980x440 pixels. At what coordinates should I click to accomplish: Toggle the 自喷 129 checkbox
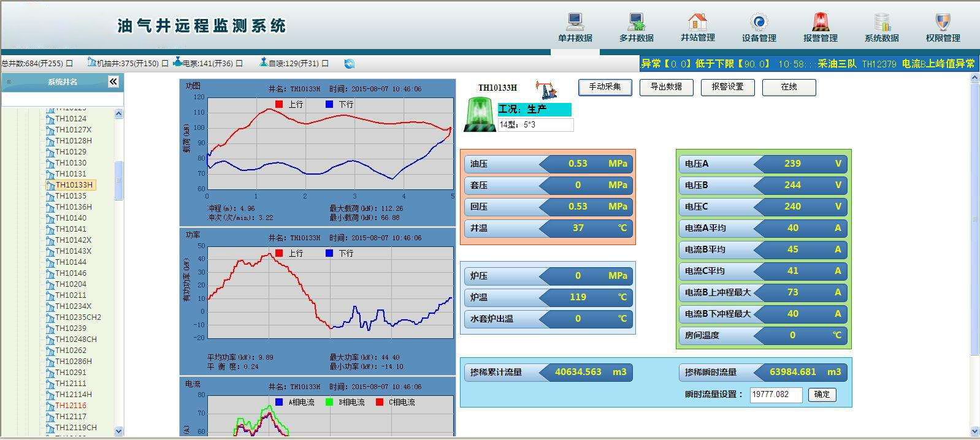(x=325, y=63)
